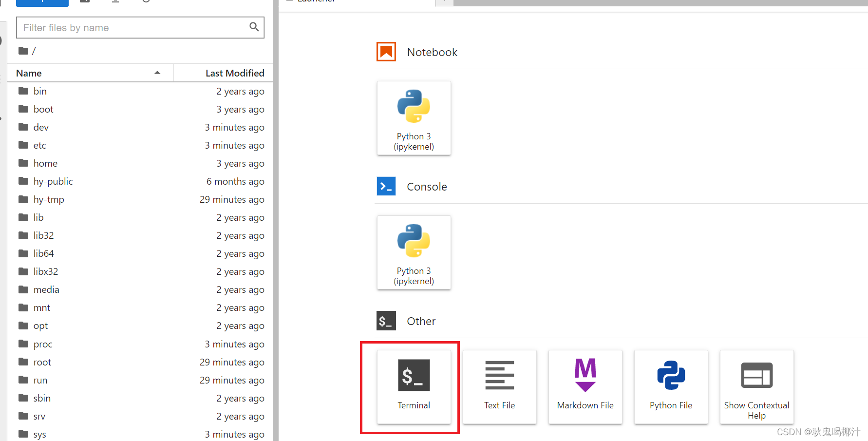The height and width of the screenshot is (441, 868).
Task: Select the root folder in the list
Action: click(140, 362)
